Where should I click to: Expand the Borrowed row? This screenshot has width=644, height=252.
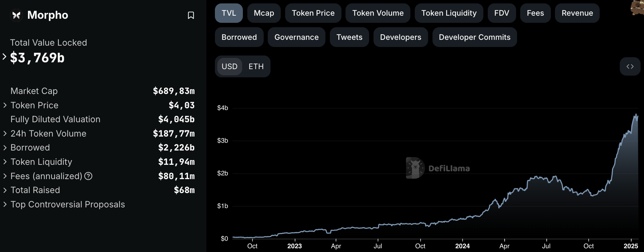coord(5,147)
